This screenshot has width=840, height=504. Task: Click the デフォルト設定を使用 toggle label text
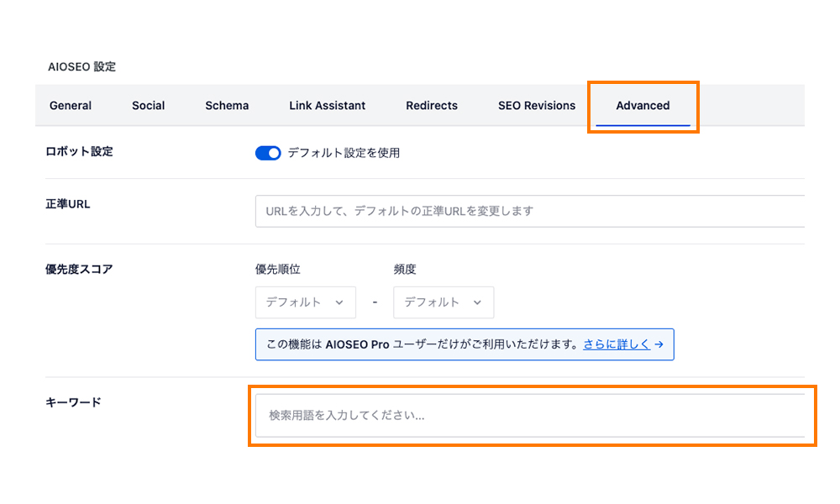[x=344, y=153]
